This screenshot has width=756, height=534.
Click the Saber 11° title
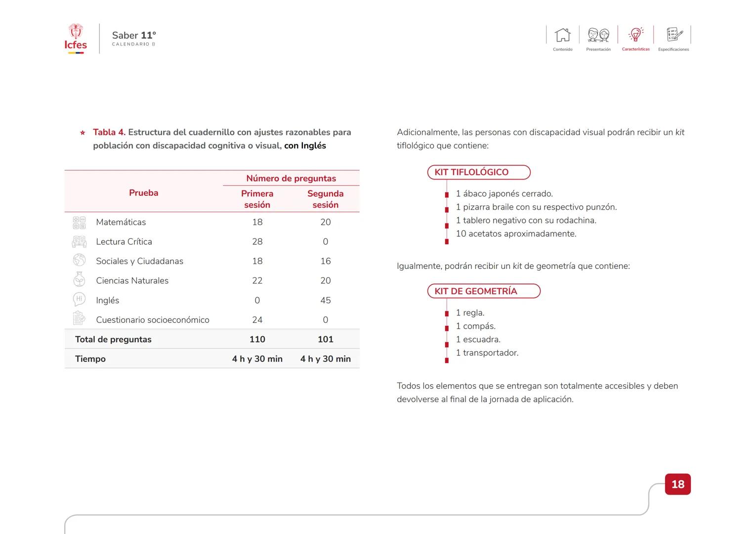(134, 36)
